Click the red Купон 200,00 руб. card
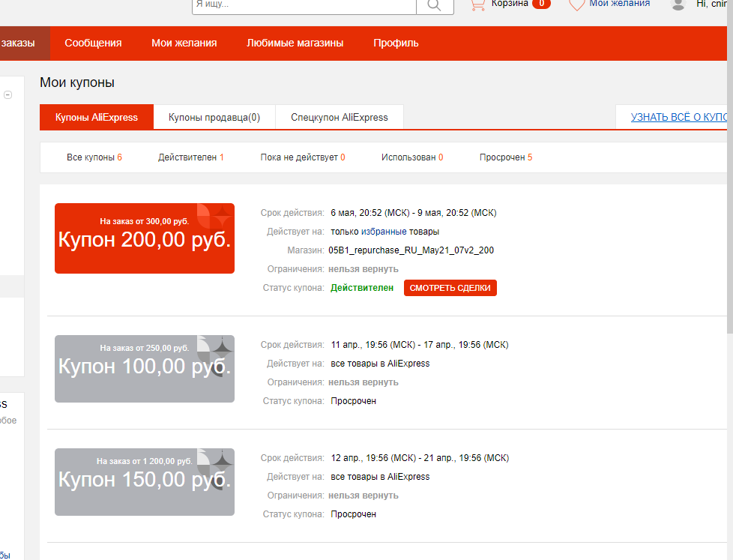Screen dimensions: 733x560 coord(145,238)
